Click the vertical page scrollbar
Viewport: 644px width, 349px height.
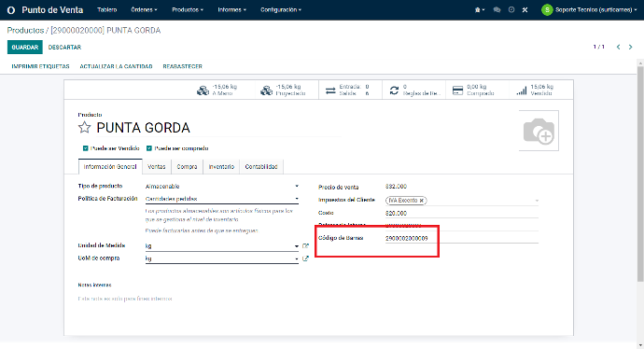(640, 174)
